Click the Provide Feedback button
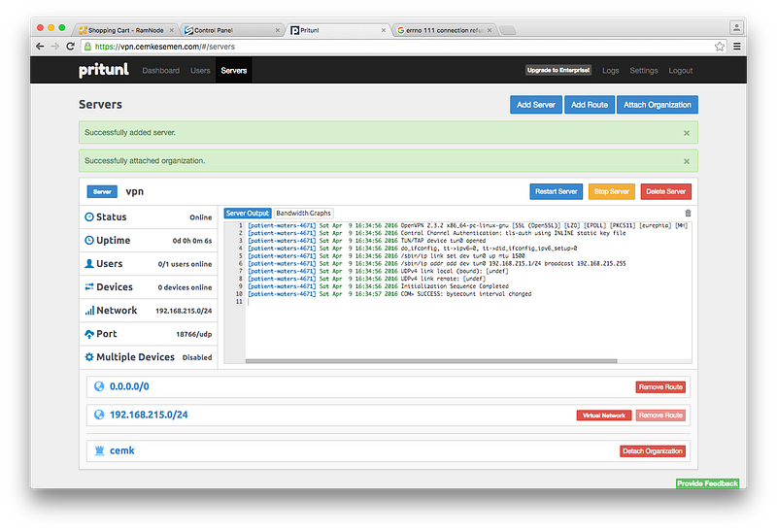The width and height of the screenshot is (777, 532). tap(707, 483)
